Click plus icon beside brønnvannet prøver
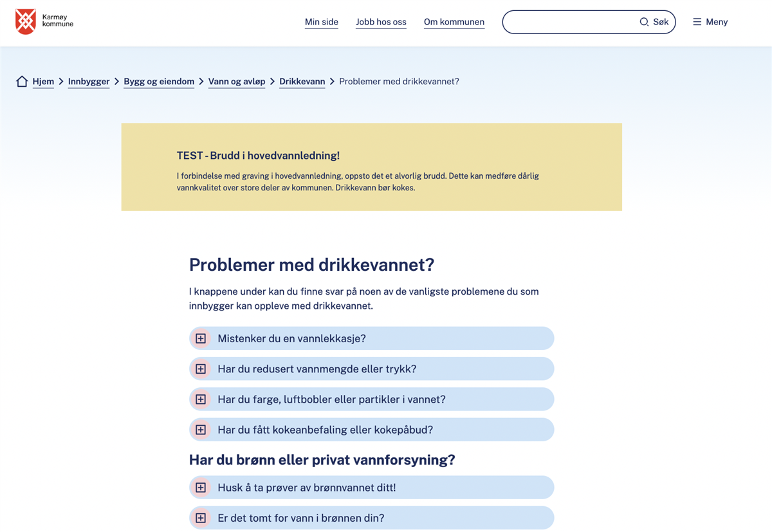The height and width of the screenshot is (532, 772). 201,488
